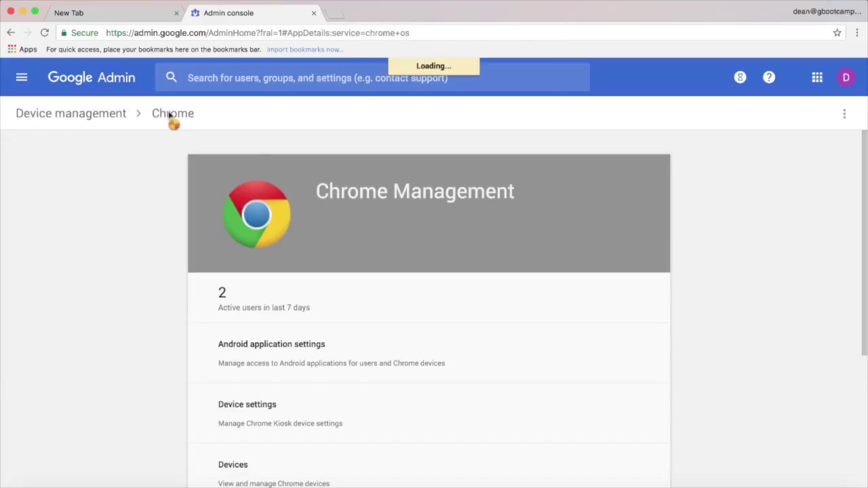Open the Google apps grid
Viewport: 868px width, 488px height.
pos(817,77)
